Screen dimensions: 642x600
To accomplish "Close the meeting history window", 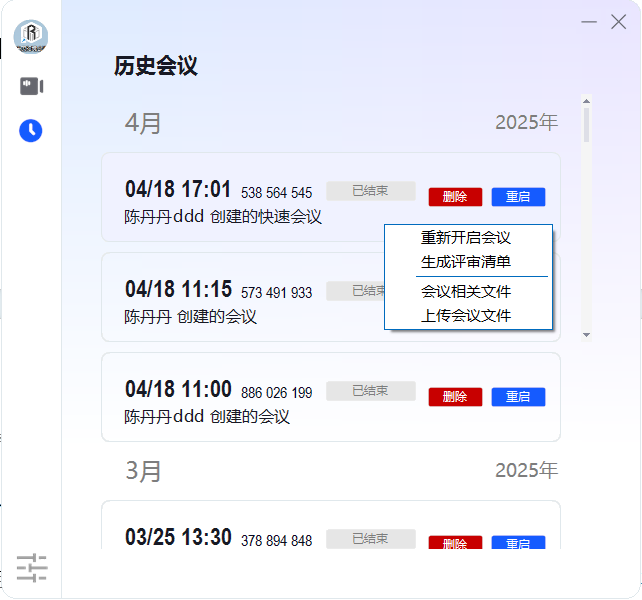I will pyautogui.click(x=619, y=21).
